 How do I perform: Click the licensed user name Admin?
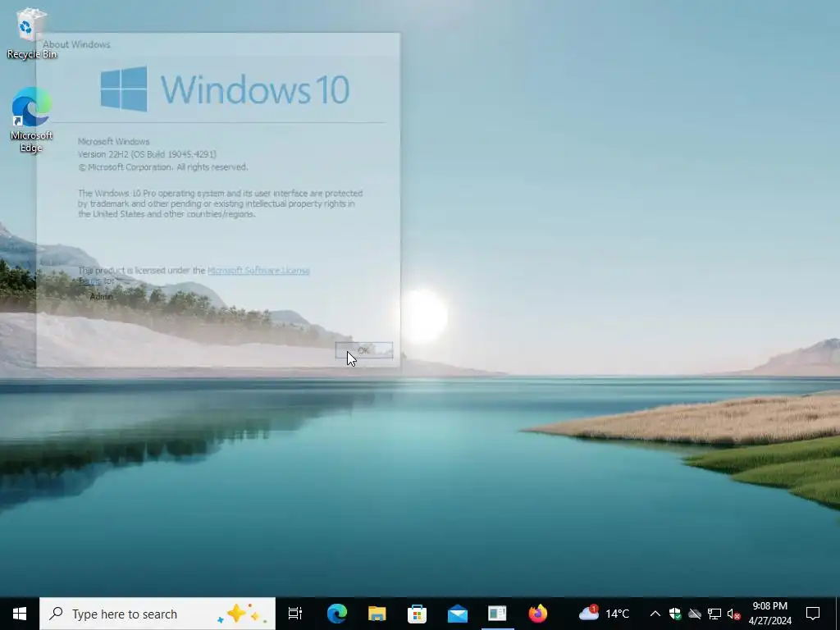click(x=102, y=296)
